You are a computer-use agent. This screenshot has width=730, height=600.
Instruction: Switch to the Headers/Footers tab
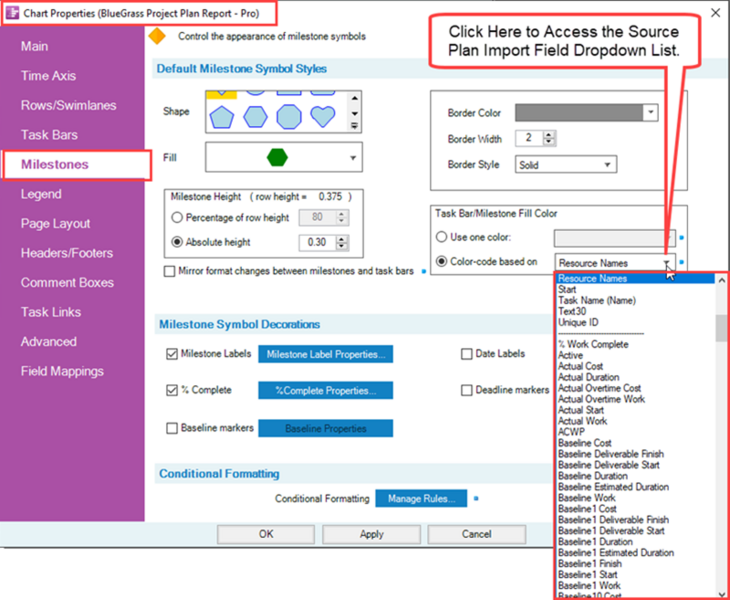67,253
